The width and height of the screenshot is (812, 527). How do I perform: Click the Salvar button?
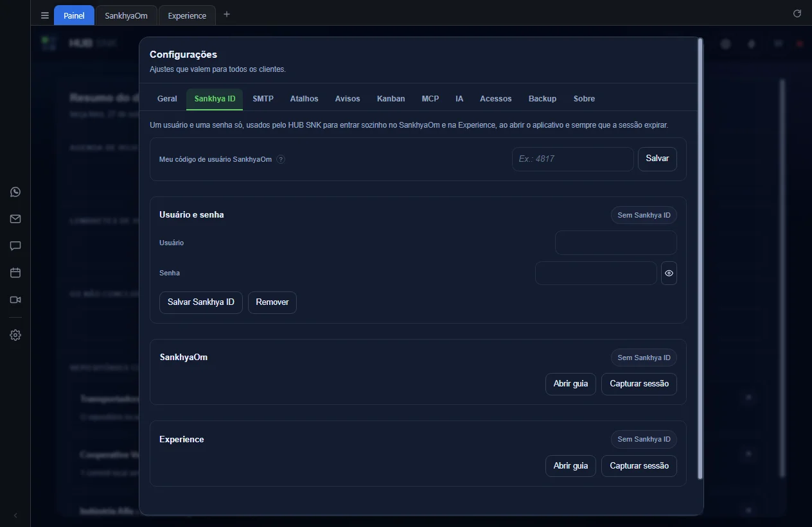tap(657, 159)
